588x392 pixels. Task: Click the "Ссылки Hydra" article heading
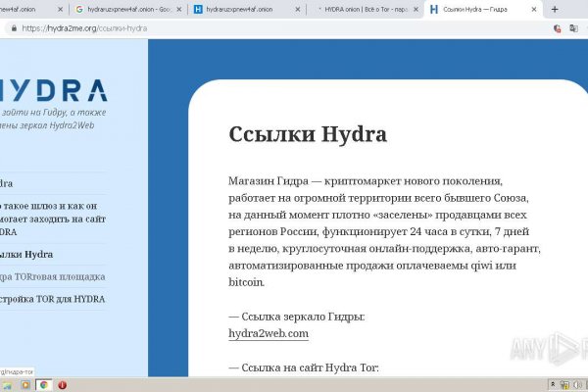point(307,134)
